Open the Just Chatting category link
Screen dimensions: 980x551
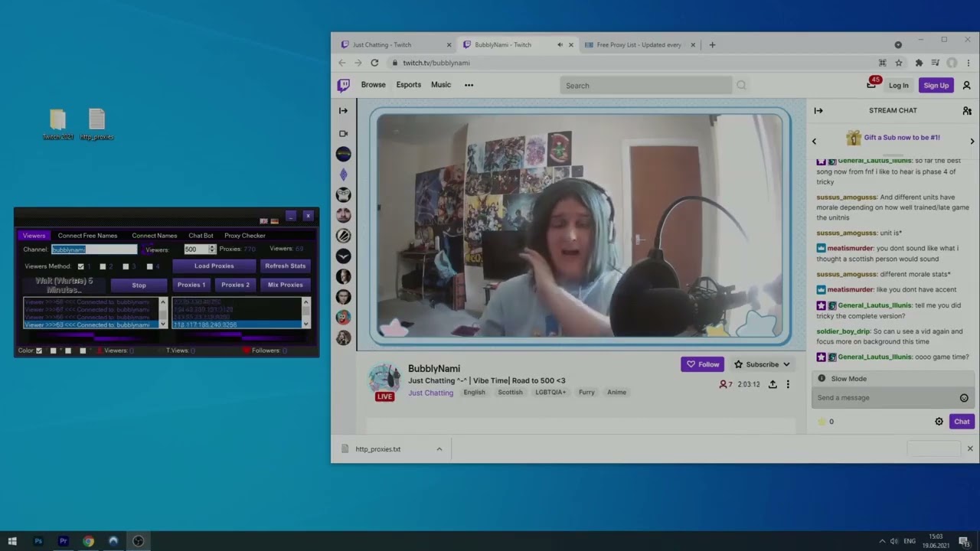[x=430, y=393]
